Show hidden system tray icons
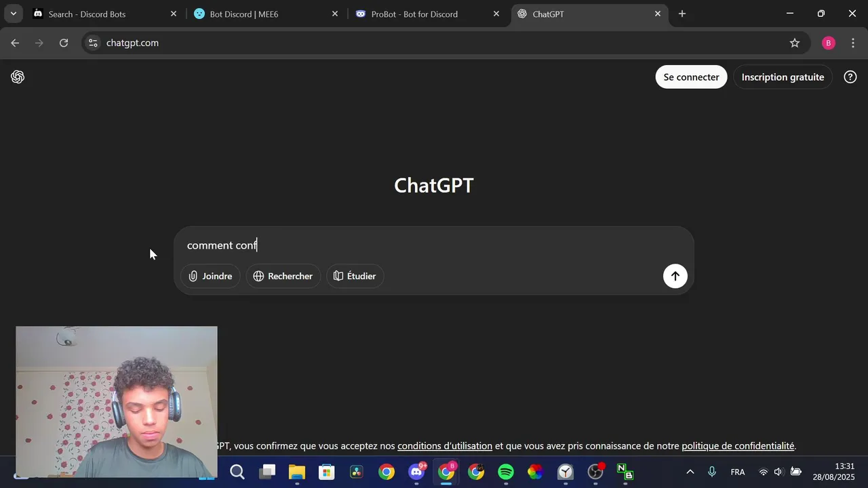The image size is (868, 488). coord(690,472)
